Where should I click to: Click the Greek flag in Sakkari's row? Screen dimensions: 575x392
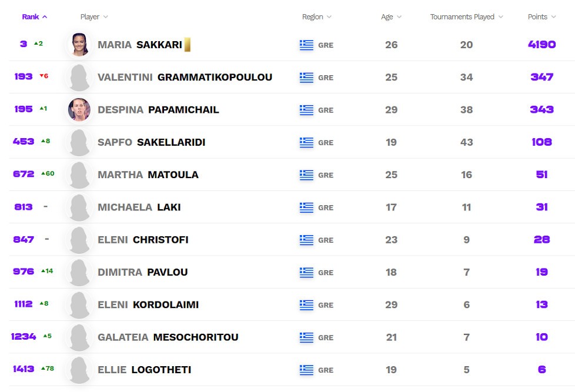pos(306,45)
